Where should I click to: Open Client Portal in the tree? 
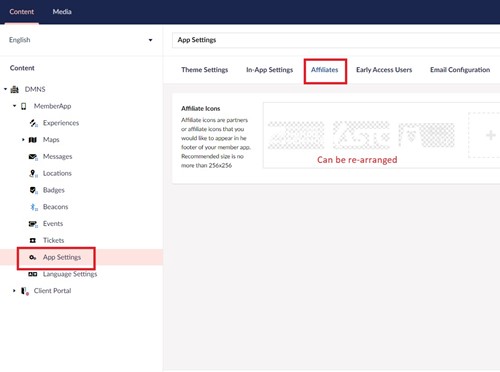pyautogui.click(x=52, y=291)
